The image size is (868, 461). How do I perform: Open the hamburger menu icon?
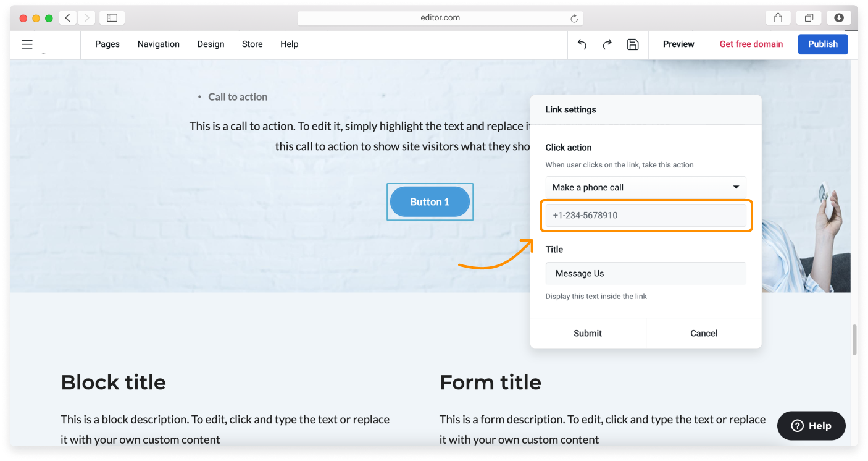pos(27,44)
